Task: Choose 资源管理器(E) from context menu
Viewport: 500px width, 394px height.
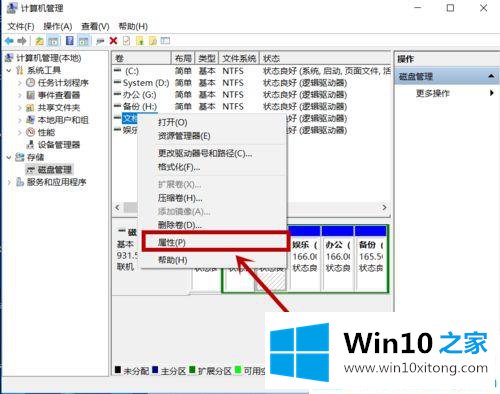Action: pyautogui.click(x=213, y=136)
